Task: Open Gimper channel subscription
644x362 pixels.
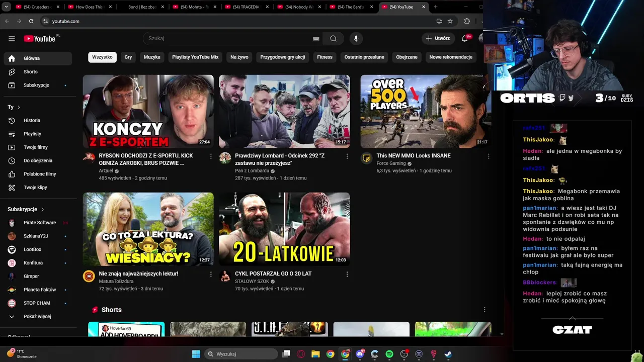Action: (38, 276)
